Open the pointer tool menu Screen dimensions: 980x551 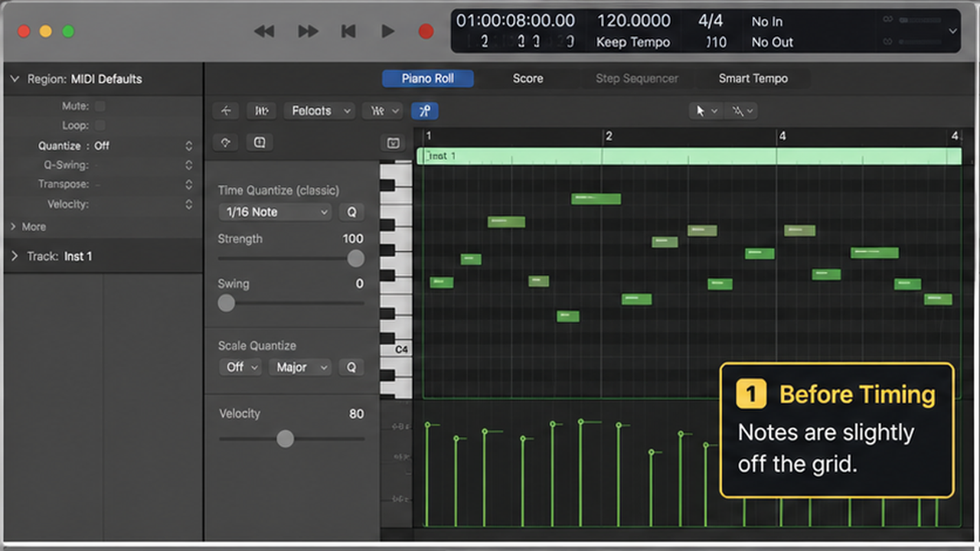pos(705,111)
